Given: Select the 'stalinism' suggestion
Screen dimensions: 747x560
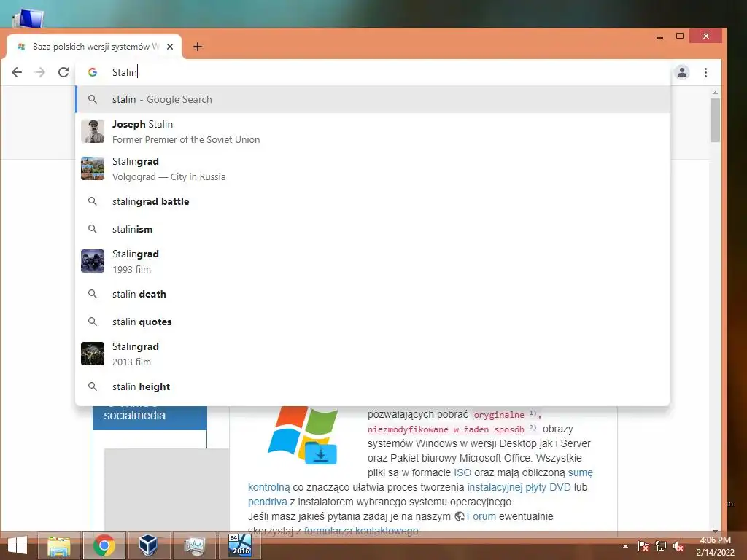Looking at the screenshot, I should (373, 229).
